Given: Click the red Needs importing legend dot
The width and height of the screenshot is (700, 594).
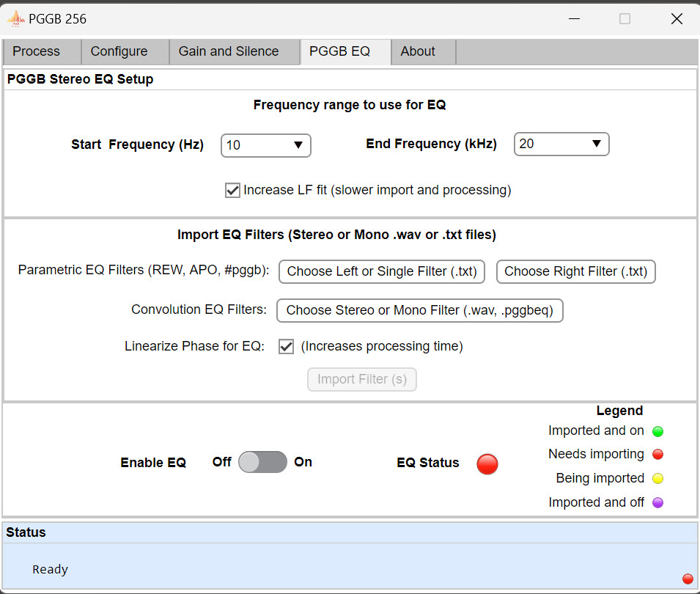Looking at the screenshot, I should point(657,455).
